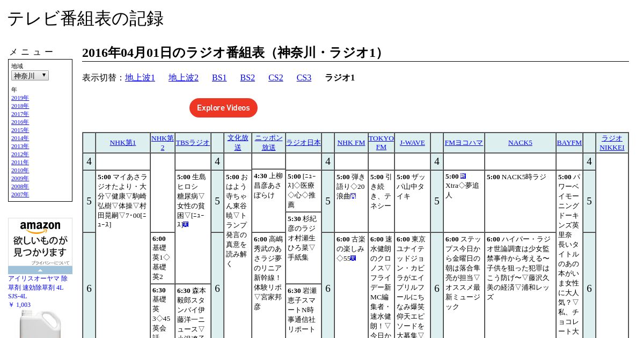Open the 2008年 archive link
Image resolution: width=644 pixels, height=338 pixels.
20,187
